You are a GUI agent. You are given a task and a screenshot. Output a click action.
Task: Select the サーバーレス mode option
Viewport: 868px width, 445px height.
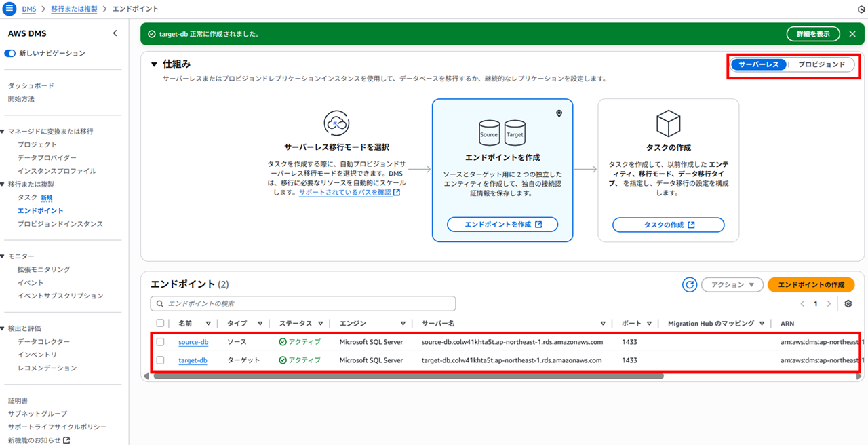tap(759, 64)
